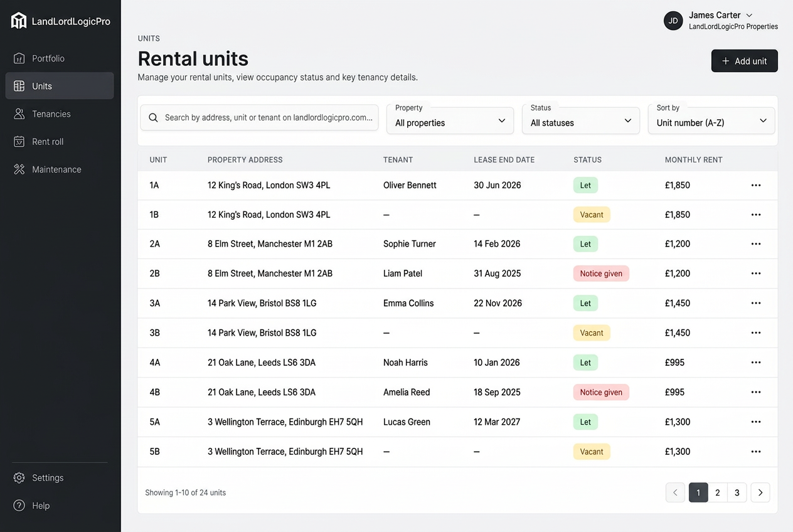Click the plus icon on the Add unit button
This screenshot has height=532, width=793.
click(x=726, y=61)
